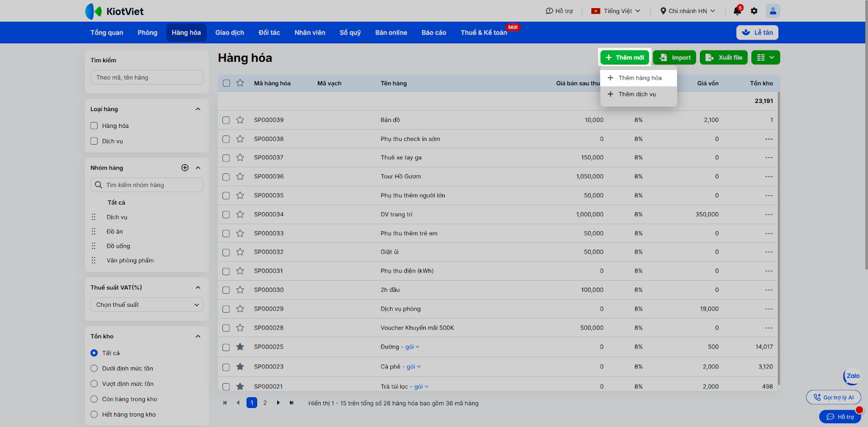
Task: Select Dưới định mức tồn radio
Action: (94, 368)
